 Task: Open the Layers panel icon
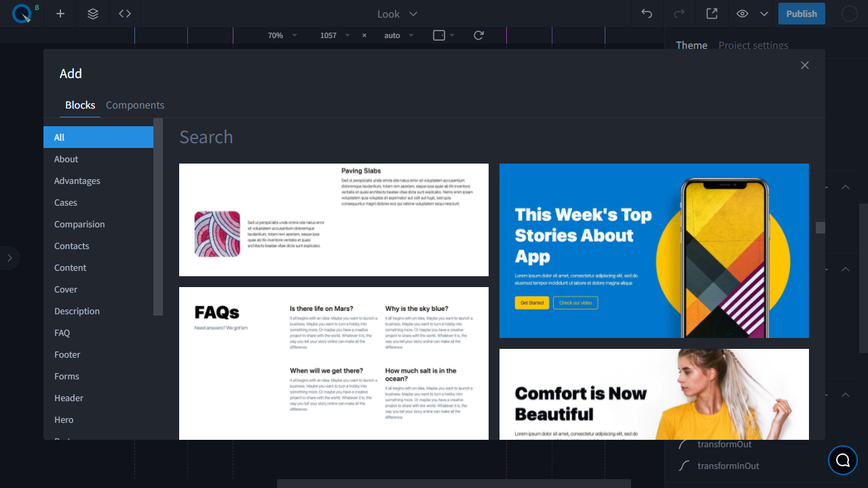93,14
